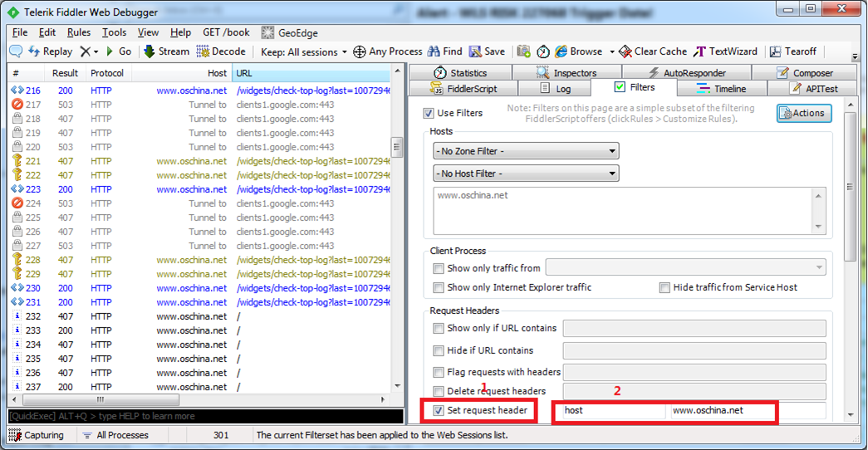
Task: Select session 221 key icon row
Action: tap(199, 161)
